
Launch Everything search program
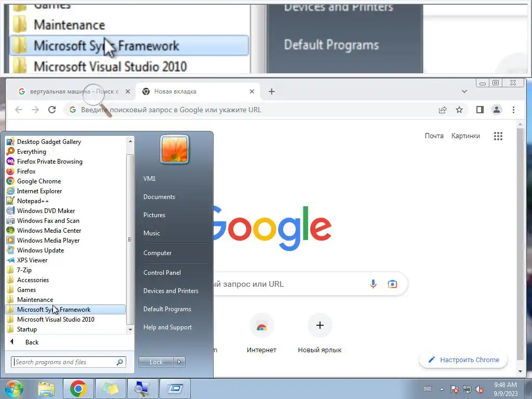point(65,152)
